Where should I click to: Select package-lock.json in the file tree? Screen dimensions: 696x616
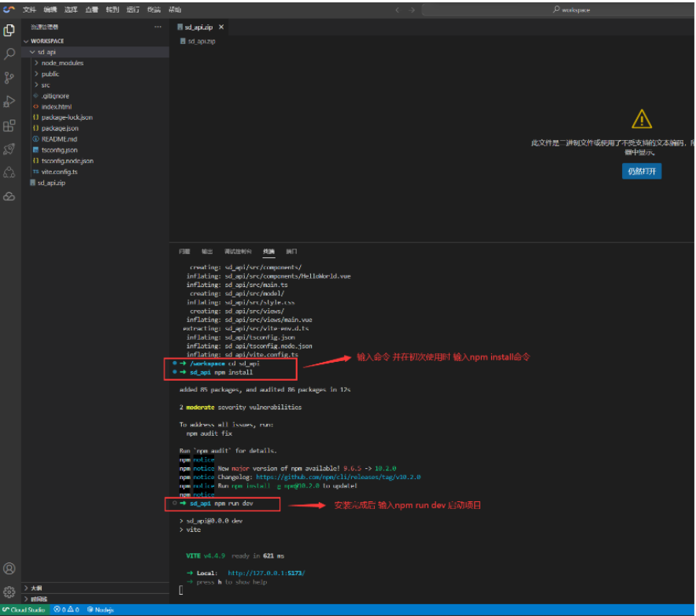[67, 117]
